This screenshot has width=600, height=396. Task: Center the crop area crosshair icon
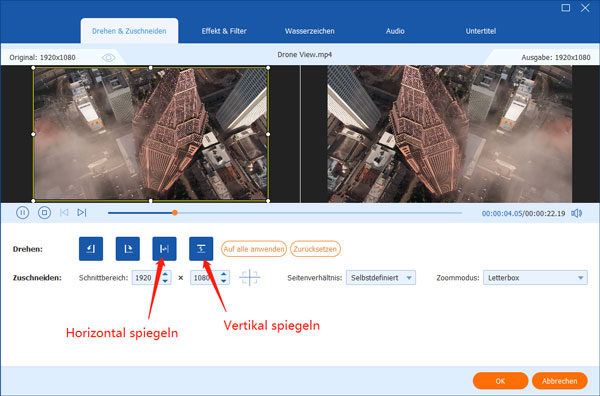tap(249, 277)
